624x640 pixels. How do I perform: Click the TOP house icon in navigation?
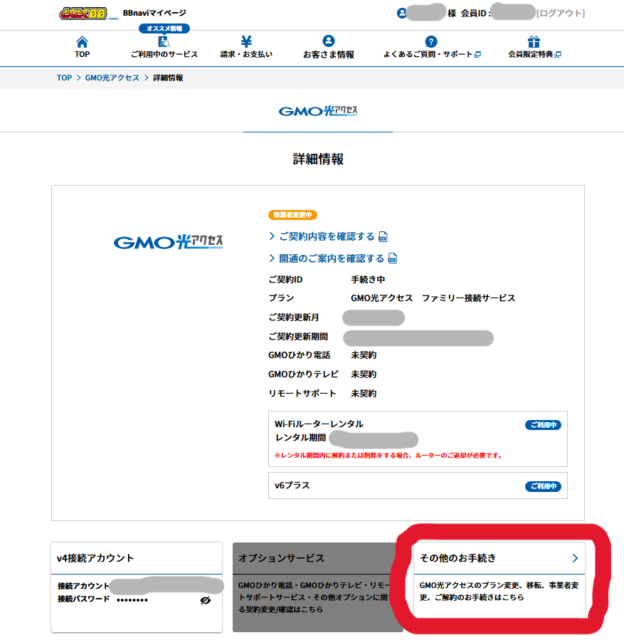click(x=82, y=42)
